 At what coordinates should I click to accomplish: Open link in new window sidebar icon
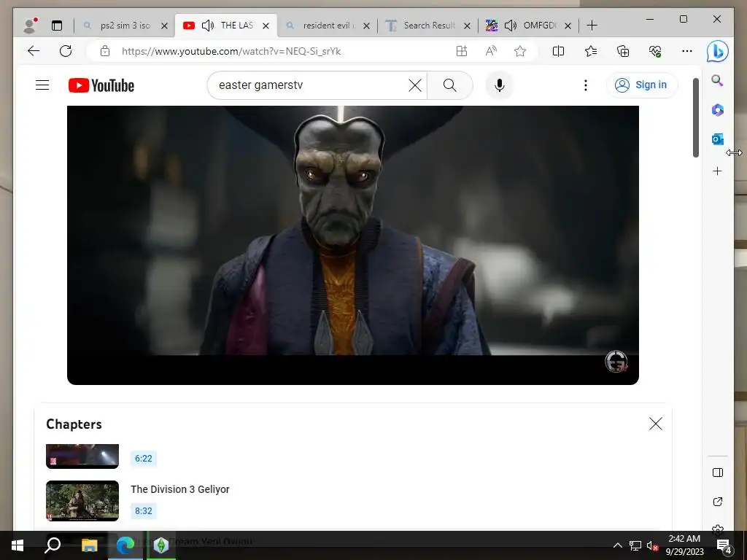718,502
